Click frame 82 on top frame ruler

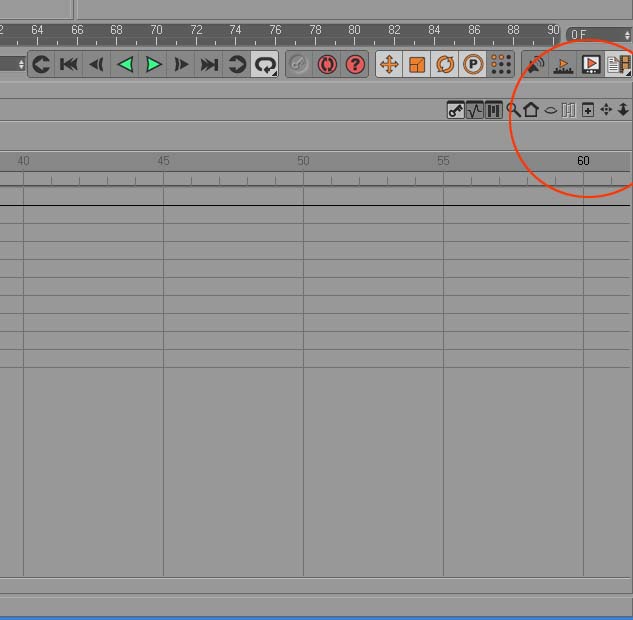point(394,30)
